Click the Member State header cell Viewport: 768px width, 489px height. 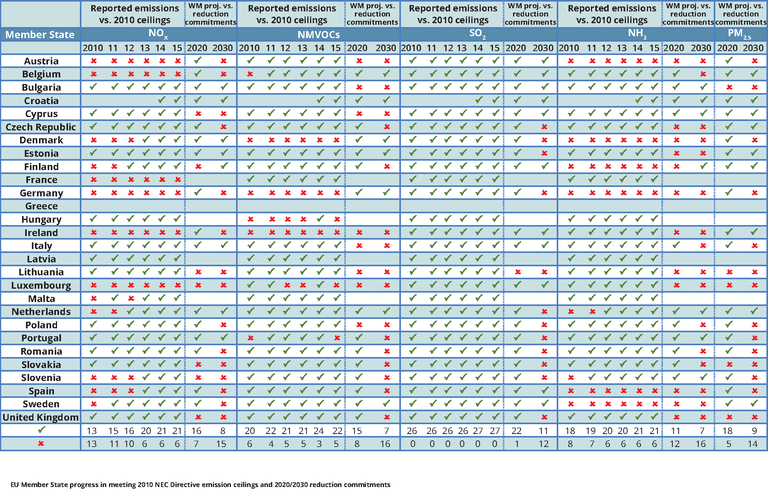[42, 35]
